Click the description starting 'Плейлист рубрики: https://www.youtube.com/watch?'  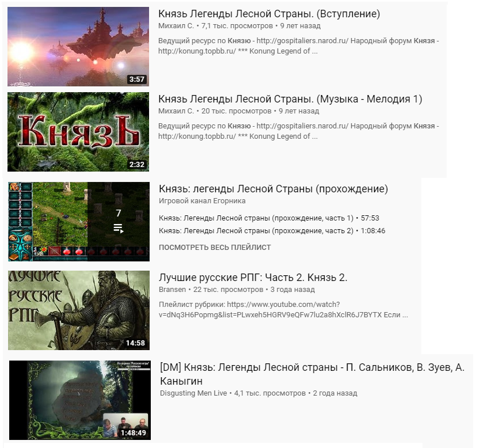[x=283, y=310]
